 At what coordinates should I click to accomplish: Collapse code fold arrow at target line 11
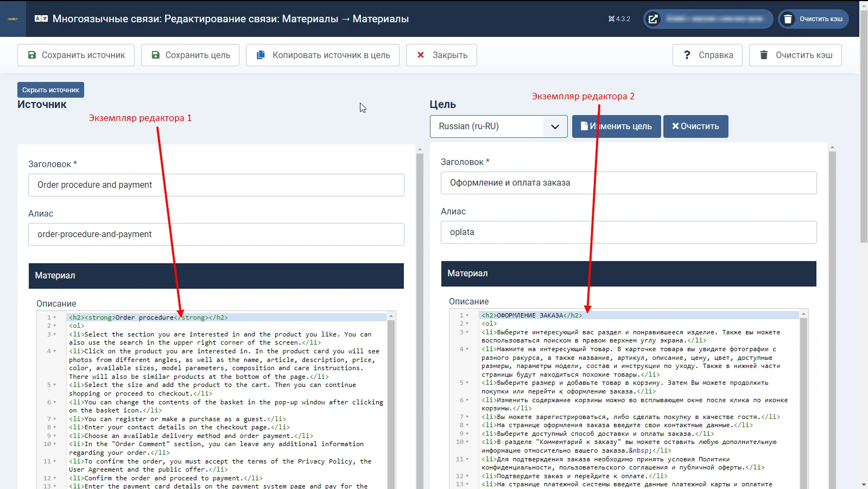467,459
